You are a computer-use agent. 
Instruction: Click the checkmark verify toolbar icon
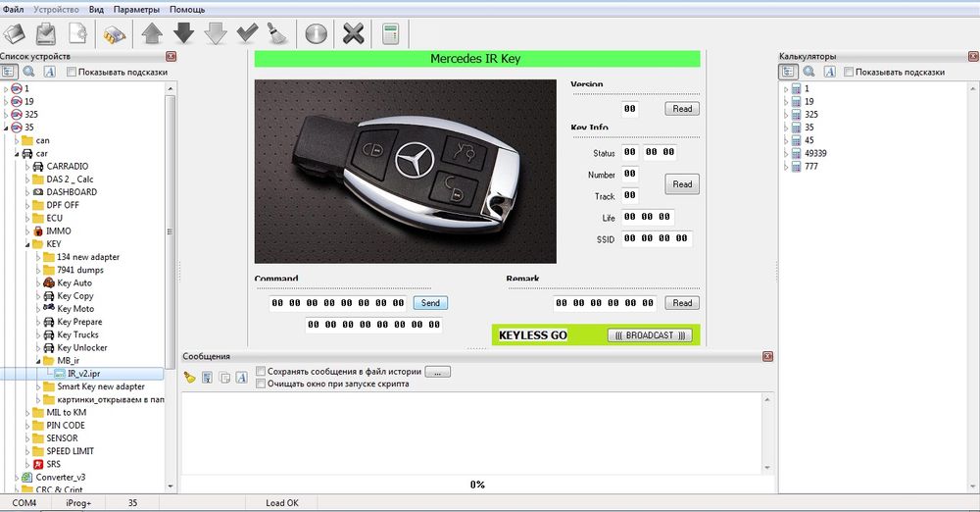[x=247, y=33]
